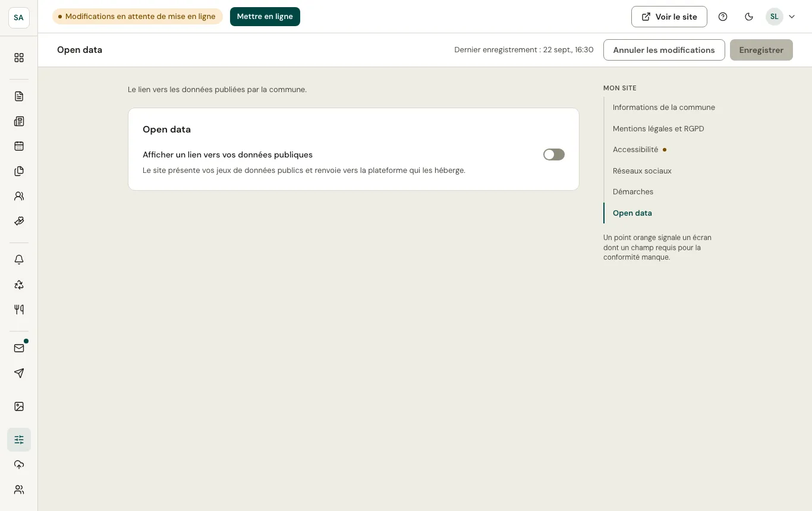This screenshot has height=511, width=812.
Task: Open the users icon at the sidebar bottom
Action: (x=19, y=490)
